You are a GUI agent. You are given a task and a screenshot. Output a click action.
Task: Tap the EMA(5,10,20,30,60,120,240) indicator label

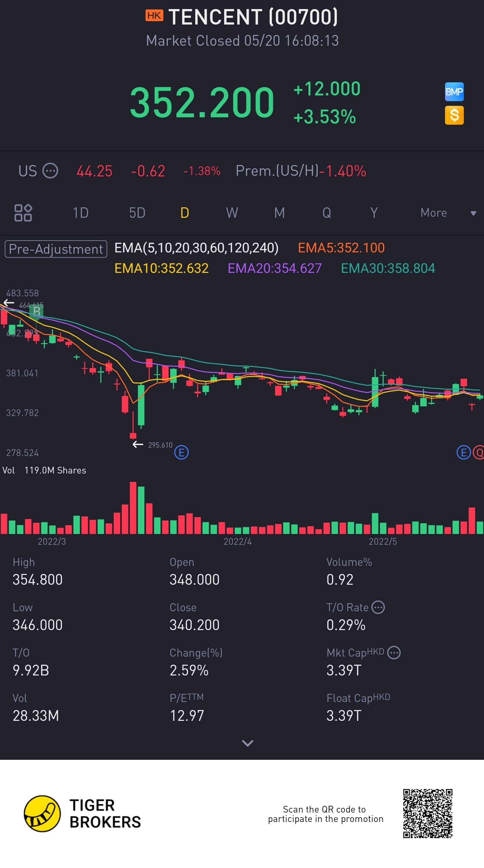pyautogui.click(x=197, y=248)
